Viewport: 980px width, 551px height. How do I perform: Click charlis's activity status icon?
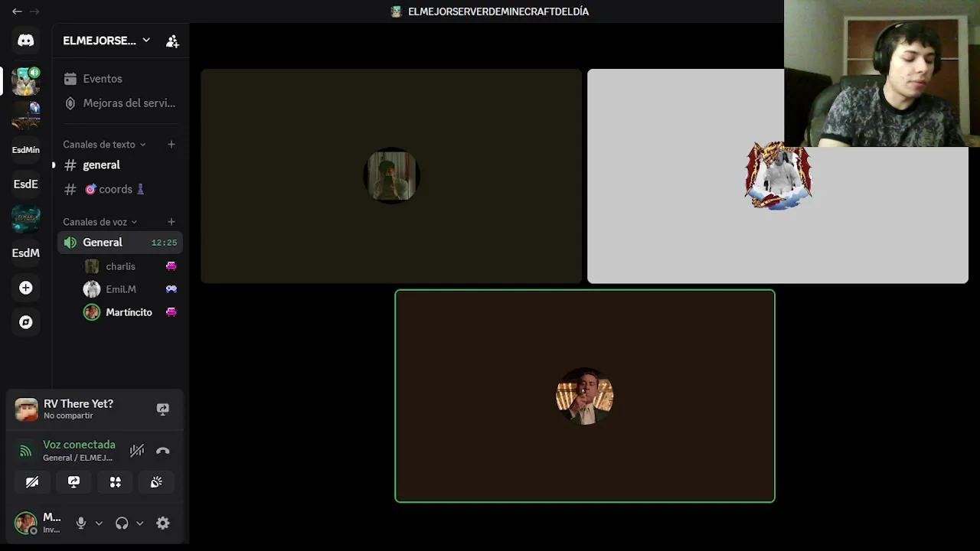pos(171,266)
